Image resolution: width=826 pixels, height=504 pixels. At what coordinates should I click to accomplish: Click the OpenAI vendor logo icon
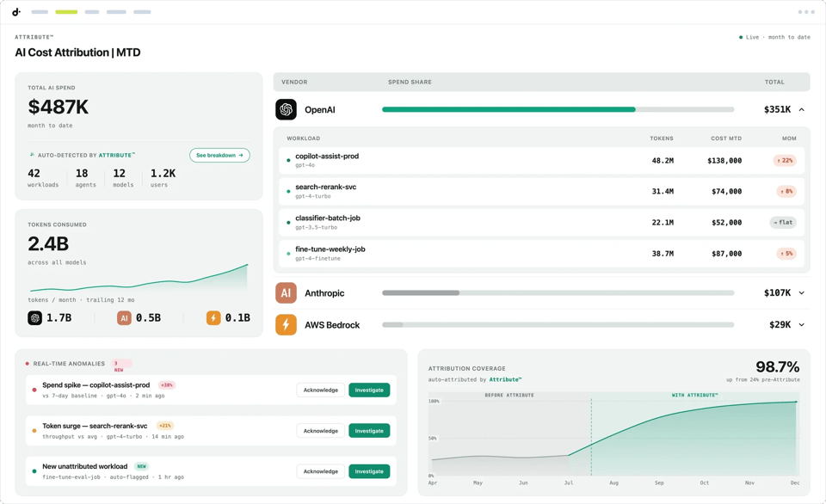[x=286, y=109]
